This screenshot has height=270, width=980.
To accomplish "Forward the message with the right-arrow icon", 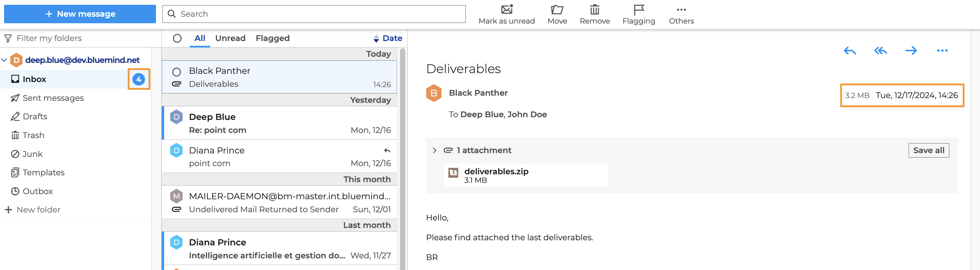I will pyautogui.click(x=911, y=51).
